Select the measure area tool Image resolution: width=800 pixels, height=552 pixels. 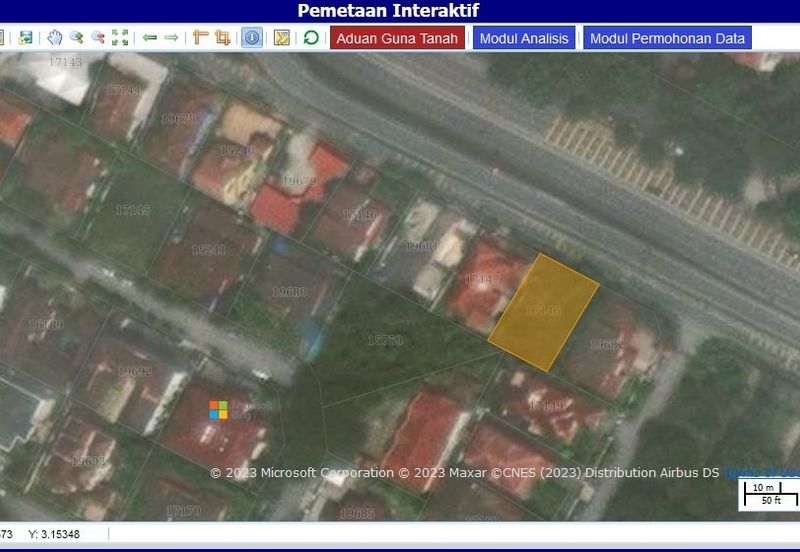tap(222, 38)
